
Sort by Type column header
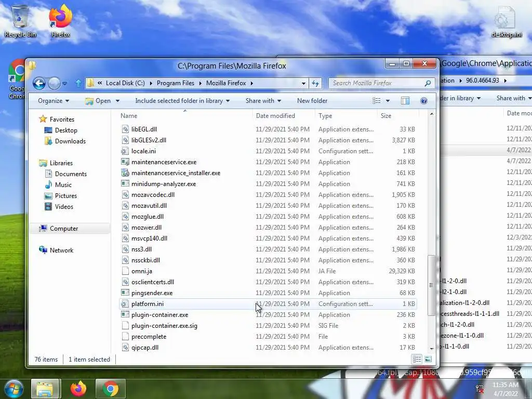point(346,116)
